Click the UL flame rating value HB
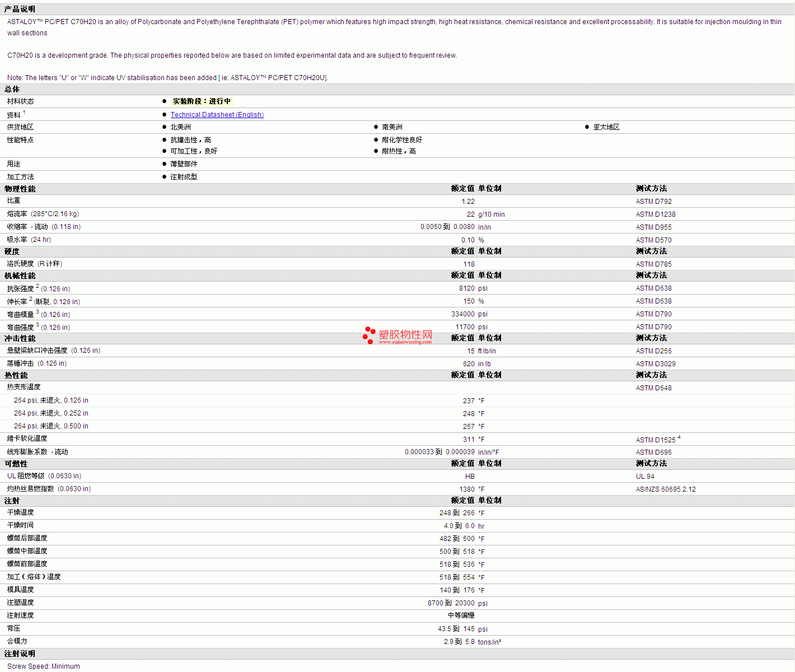The height and width of the screenshot is (672, 795). coord(470,477)
